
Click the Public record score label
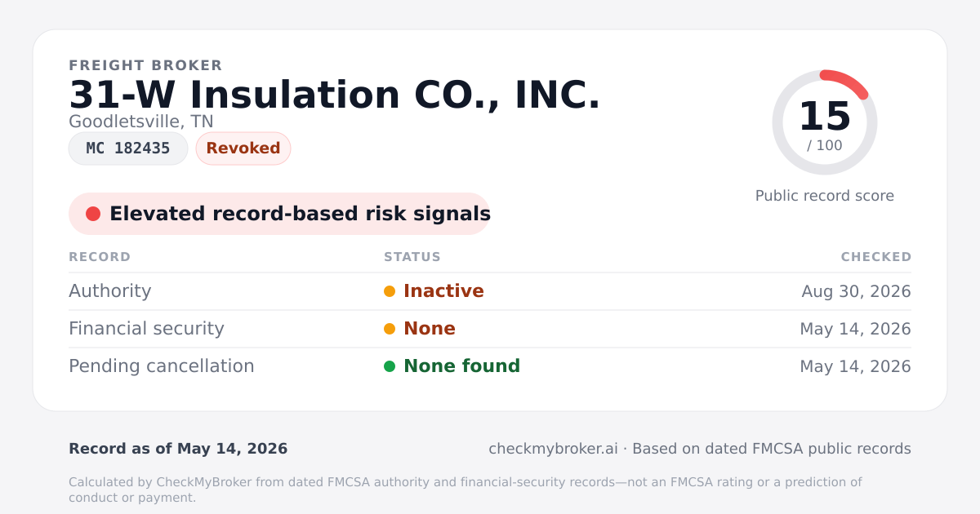tap(825, 196)
